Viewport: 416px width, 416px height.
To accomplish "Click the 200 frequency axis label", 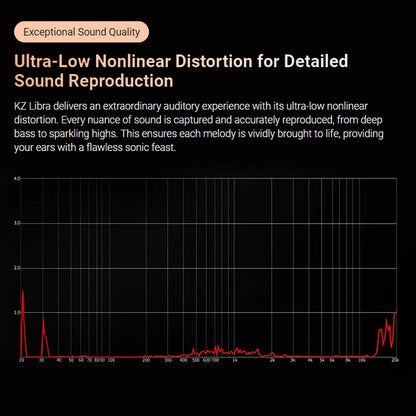I will tap(146, 360).
